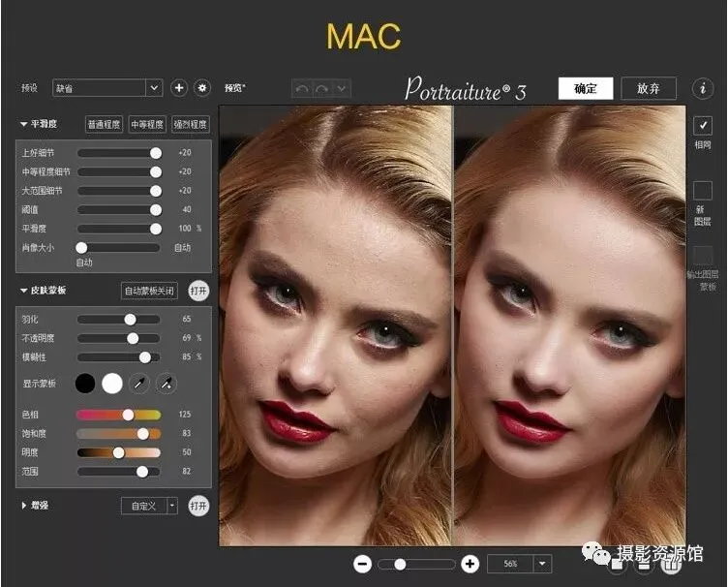Click the 平滑度 value 100
This screenshot has height=587, width=728.
185,228
